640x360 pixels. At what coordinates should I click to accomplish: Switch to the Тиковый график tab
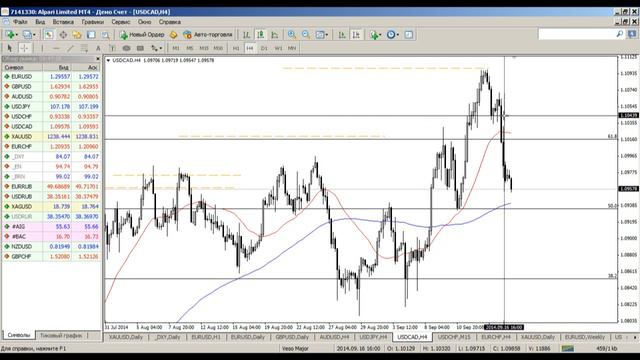(61, 336)
